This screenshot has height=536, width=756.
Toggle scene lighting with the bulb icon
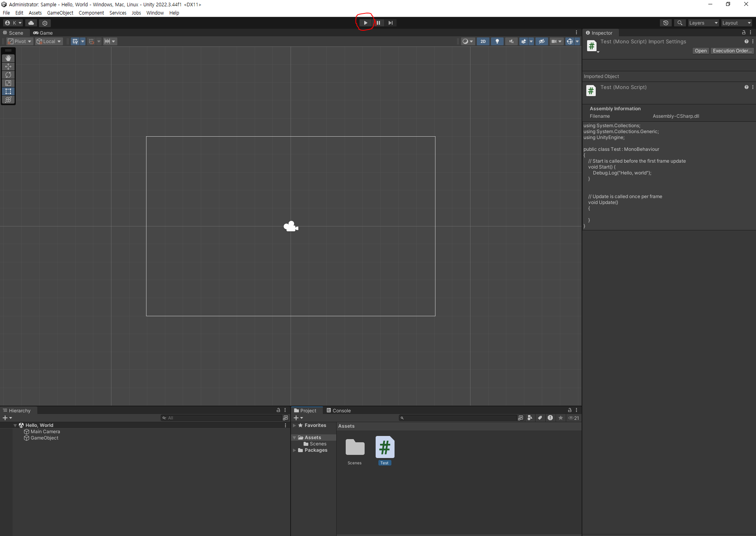coord(497,41)
